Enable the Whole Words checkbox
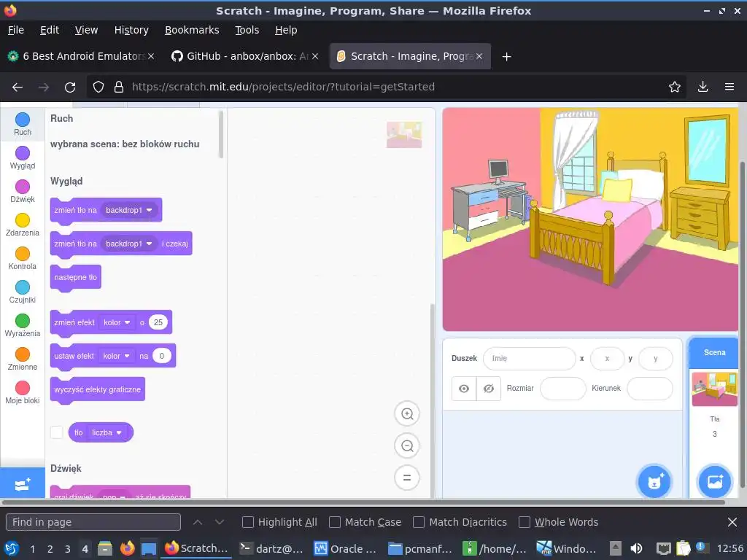 point(524,522)
